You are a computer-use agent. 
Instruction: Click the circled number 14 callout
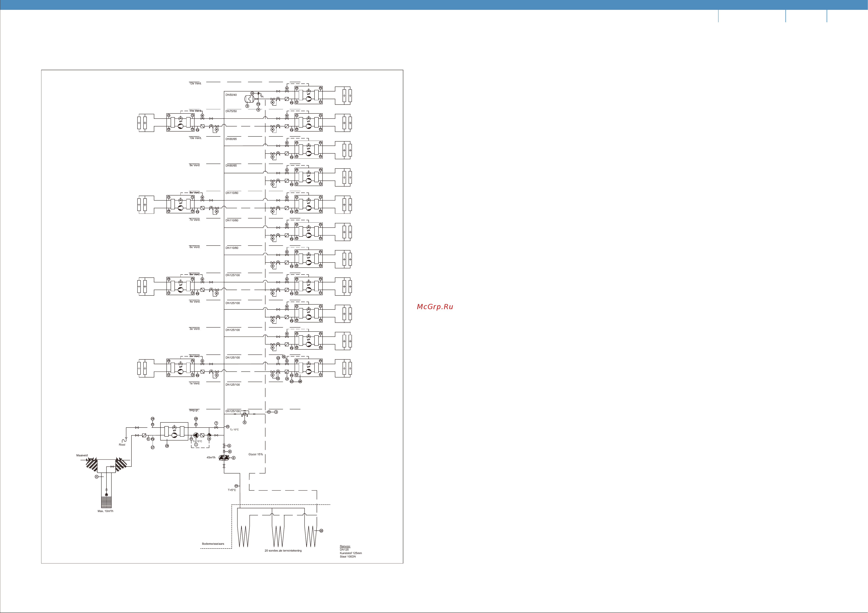[287, 379]
